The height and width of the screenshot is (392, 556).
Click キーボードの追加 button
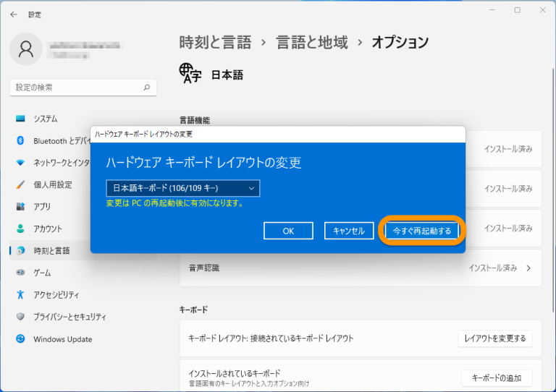coord(497,378)
